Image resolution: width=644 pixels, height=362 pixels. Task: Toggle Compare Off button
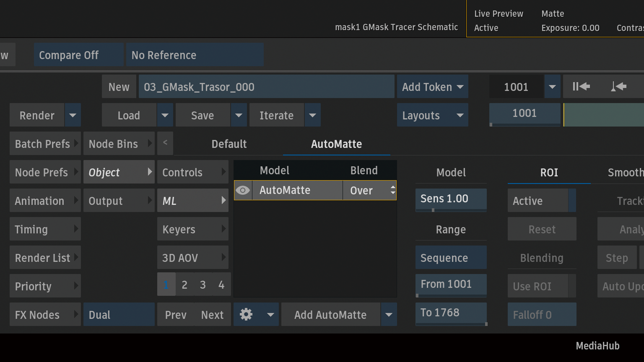pos(78,55)
